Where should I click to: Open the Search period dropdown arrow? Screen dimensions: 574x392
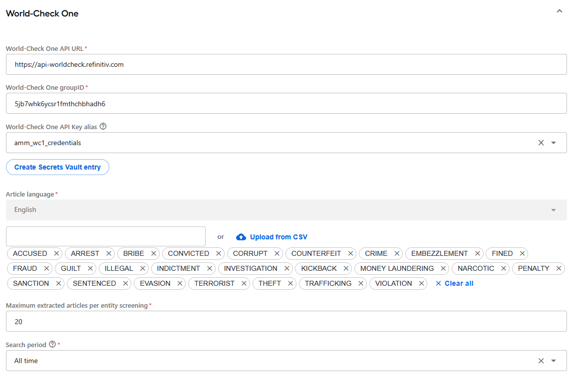coord(554,361)
